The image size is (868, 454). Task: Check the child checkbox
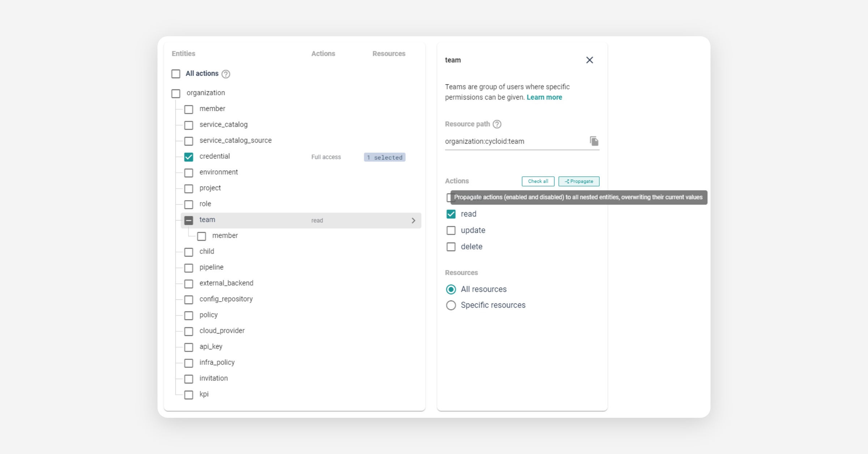click(189, 252)
